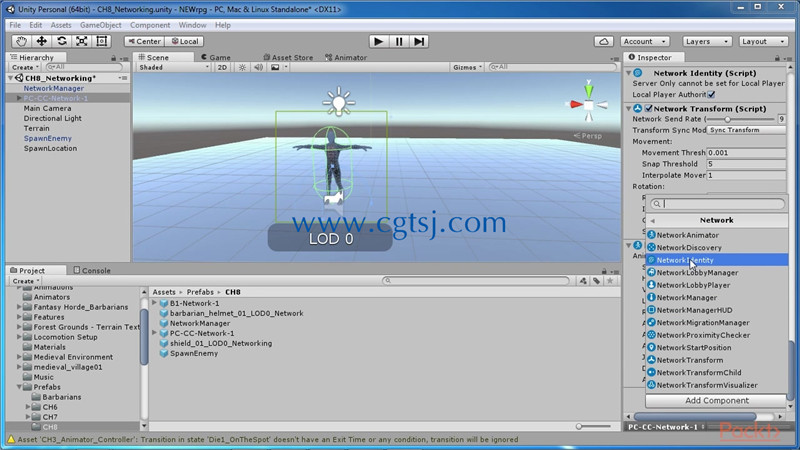Viewport: 800px width, 450px height.
Task: Click the component search field
Action: click(717, 204)
